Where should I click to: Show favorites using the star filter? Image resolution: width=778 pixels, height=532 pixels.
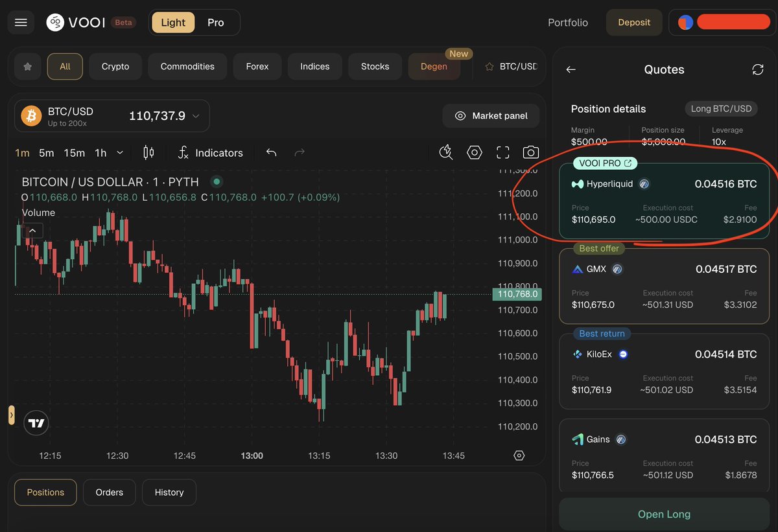pyautogui.click(x=27, y=65)
